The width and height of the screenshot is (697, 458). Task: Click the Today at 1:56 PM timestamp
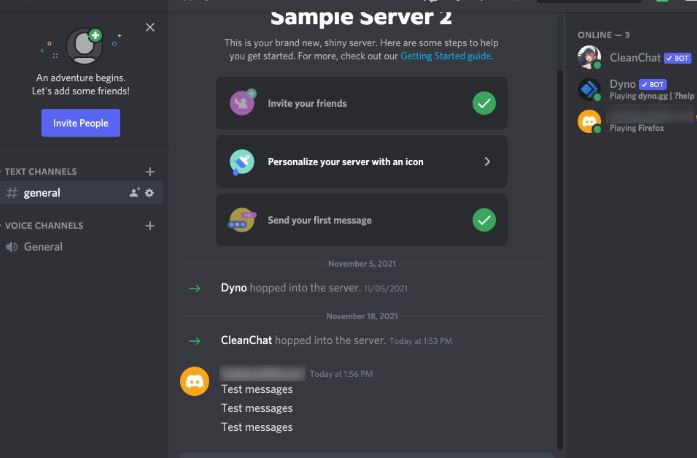coord(341,374)
